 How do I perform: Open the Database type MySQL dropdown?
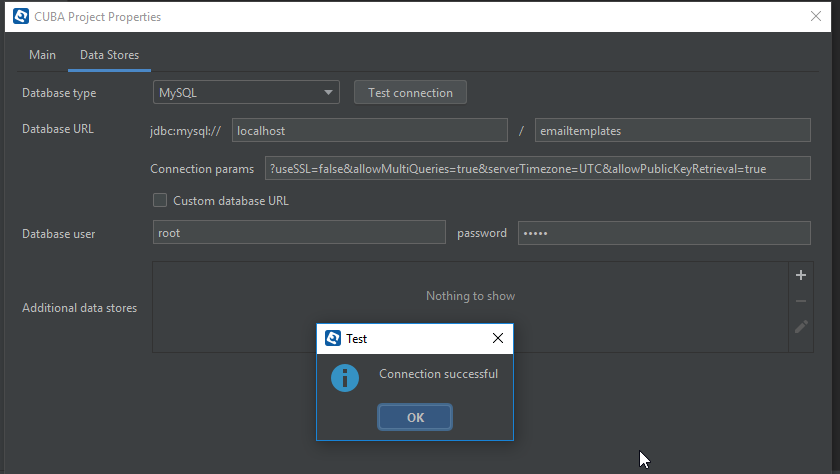click(x=247, y=93)
